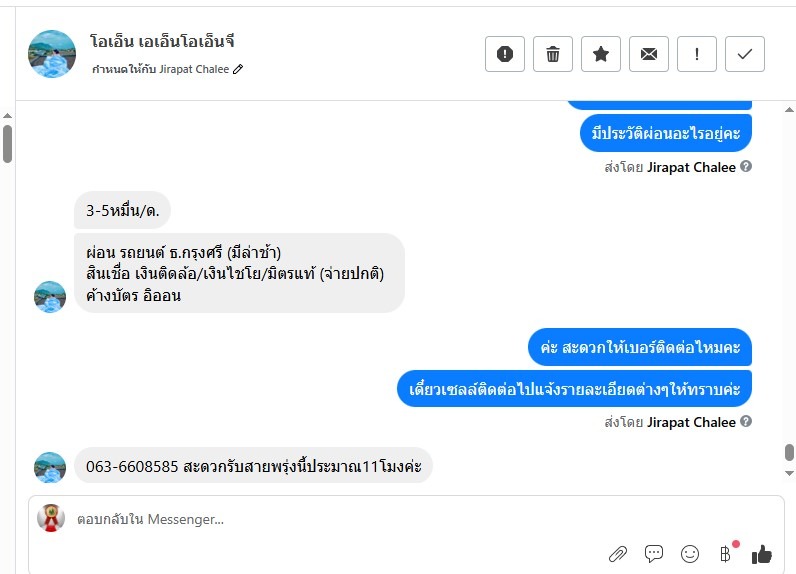
Task: Open the contact's profile picture in header
Action: (x=52, y=55)
